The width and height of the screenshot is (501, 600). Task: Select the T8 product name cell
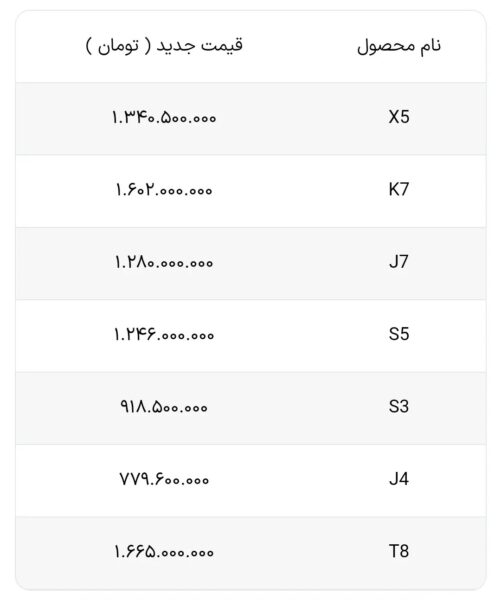[399, 551]
